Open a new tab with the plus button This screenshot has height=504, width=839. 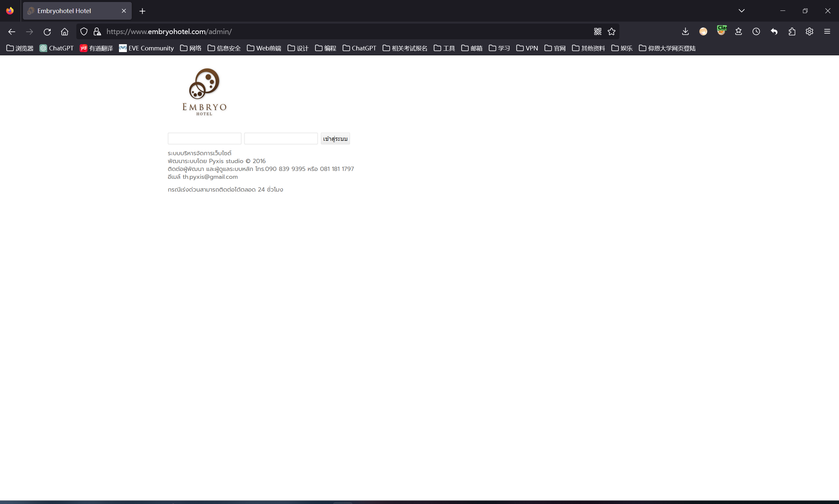142,11
